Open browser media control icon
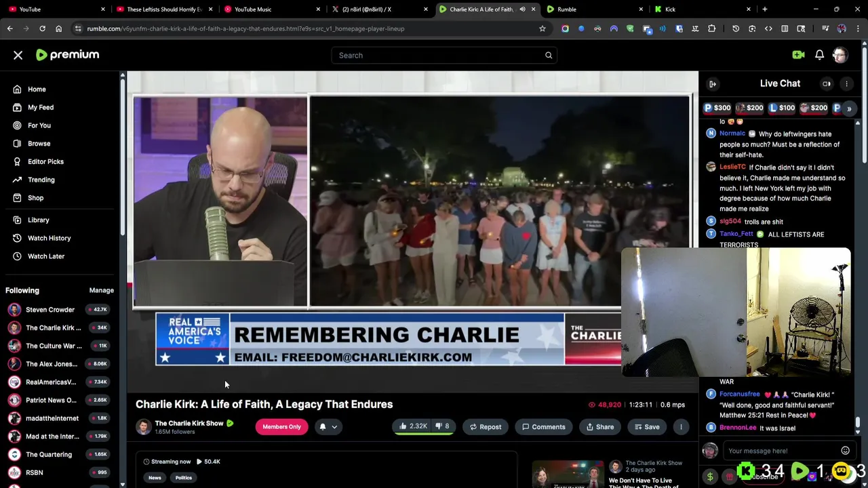Image resolution: width=868 pixels, height=488 pixels. [x=825, y=28]
